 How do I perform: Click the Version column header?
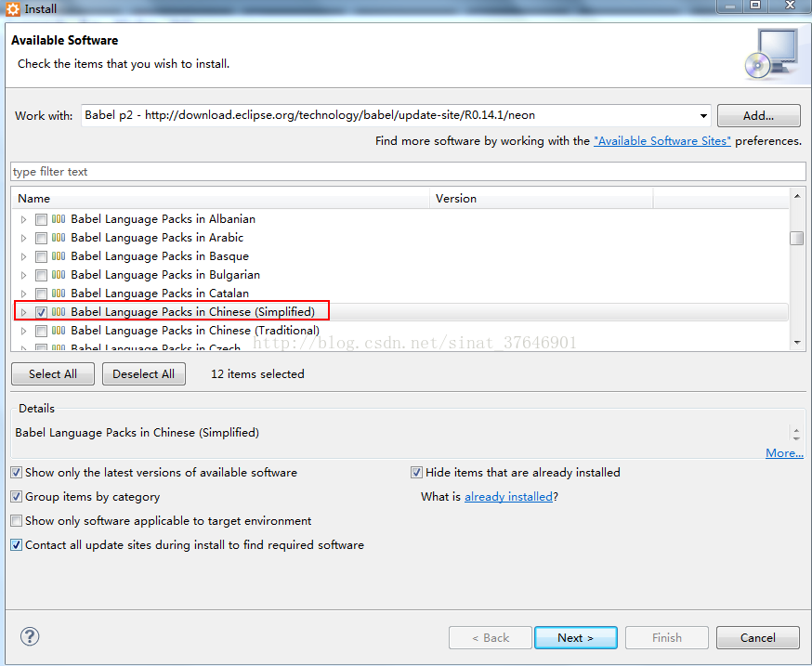541,199
